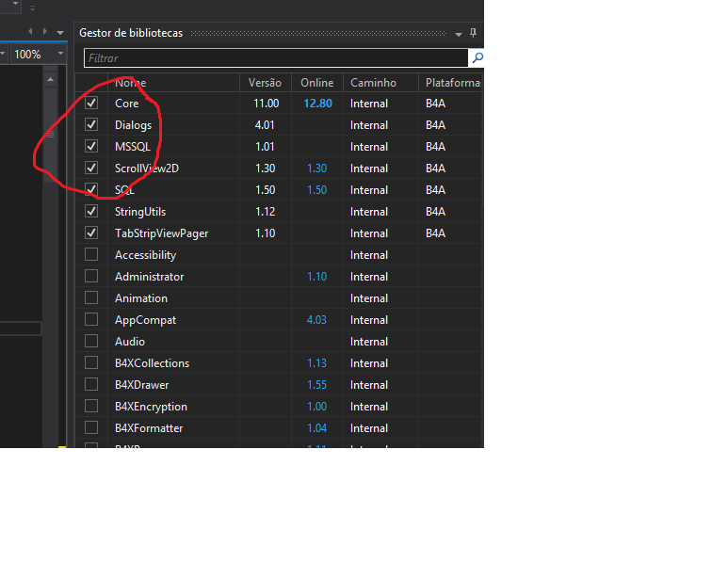
Task: Check the B4XFormatter library checkbox
Action: [91, 427]
